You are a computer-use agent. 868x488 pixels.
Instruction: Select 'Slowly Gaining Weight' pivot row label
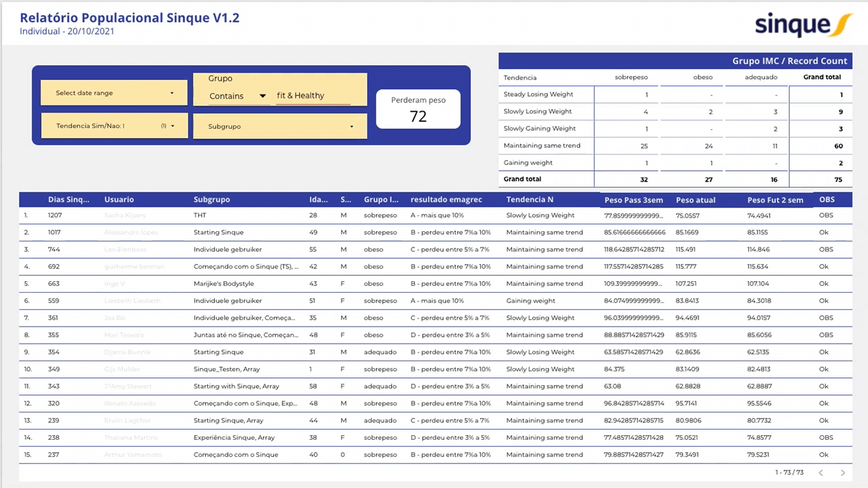coord(540,128)
